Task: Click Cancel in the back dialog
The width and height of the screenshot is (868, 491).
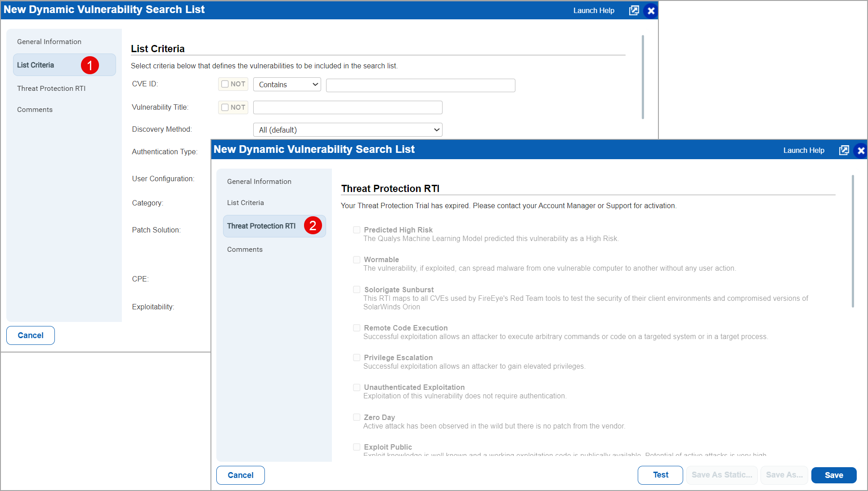Action: pos(30,335)
